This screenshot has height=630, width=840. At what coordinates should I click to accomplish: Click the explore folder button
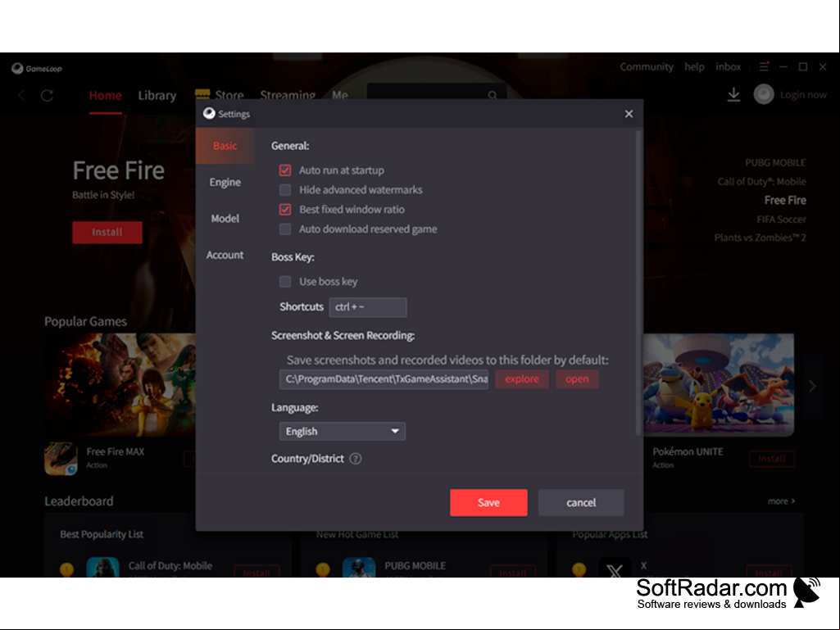[522, 378]
